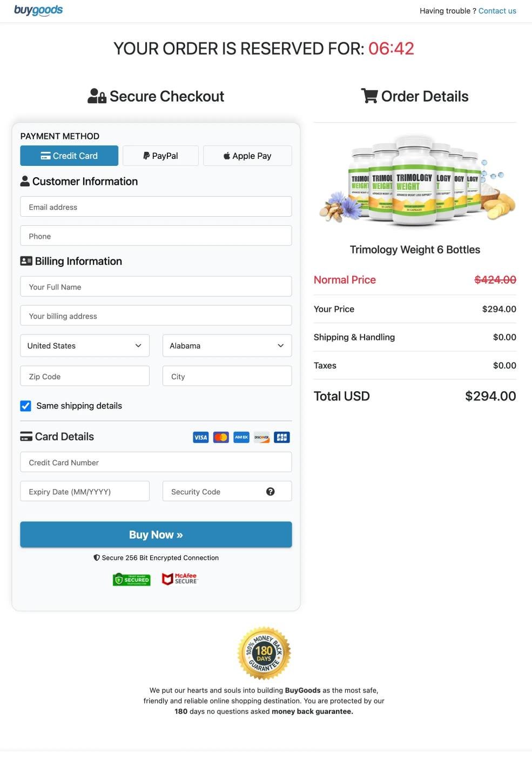Click the shopping cart icon by Order Details
This screenshot has height=757, width=532.
370,95
